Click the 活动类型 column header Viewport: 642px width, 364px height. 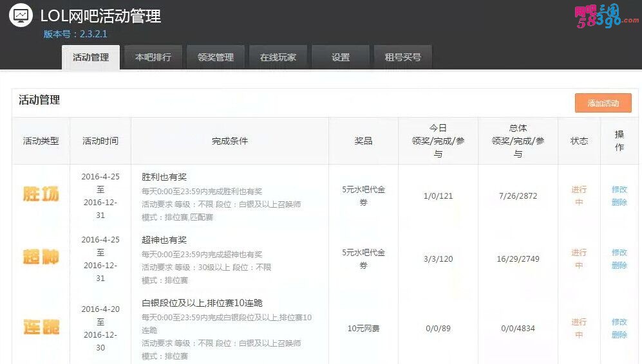click(x=41, y=141)
